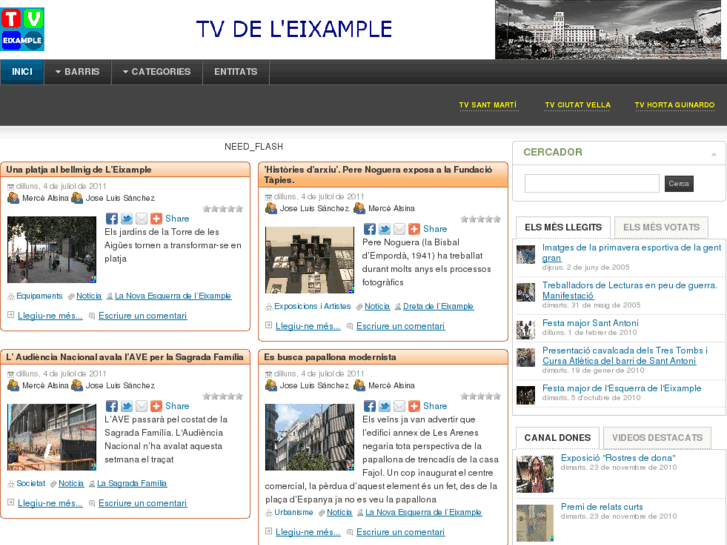Share the AVE Sagrada Família article on Facebook
Viewport: 727px width, 545px height.
[111, 406]
